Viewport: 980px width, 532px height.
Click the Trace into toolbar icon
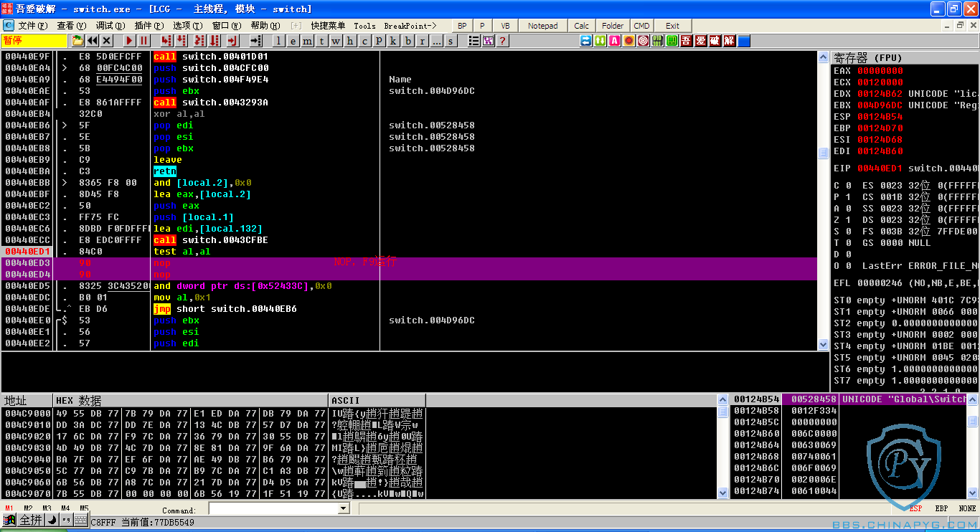click(x=199, y=41)
